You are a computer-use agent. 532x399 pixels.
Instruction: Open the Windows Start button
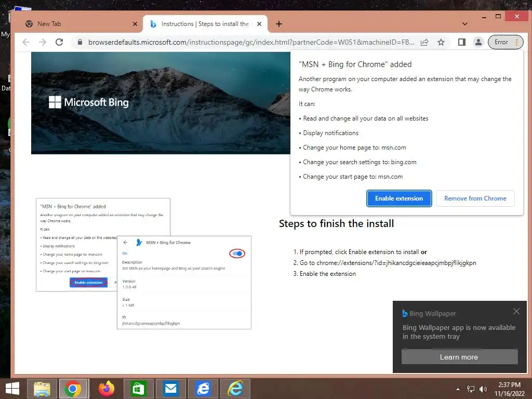tap(12, 389)
